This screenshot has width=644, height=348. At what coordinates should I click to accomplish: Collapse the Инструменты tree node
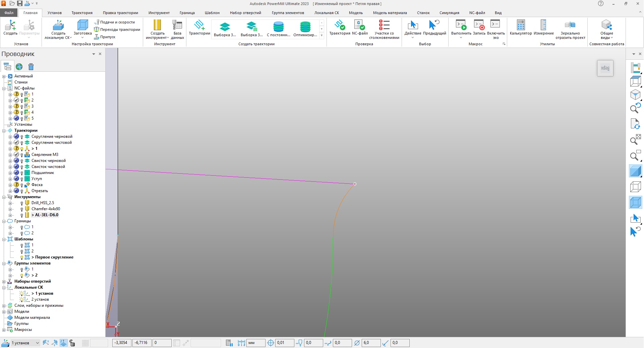point(4,197)
